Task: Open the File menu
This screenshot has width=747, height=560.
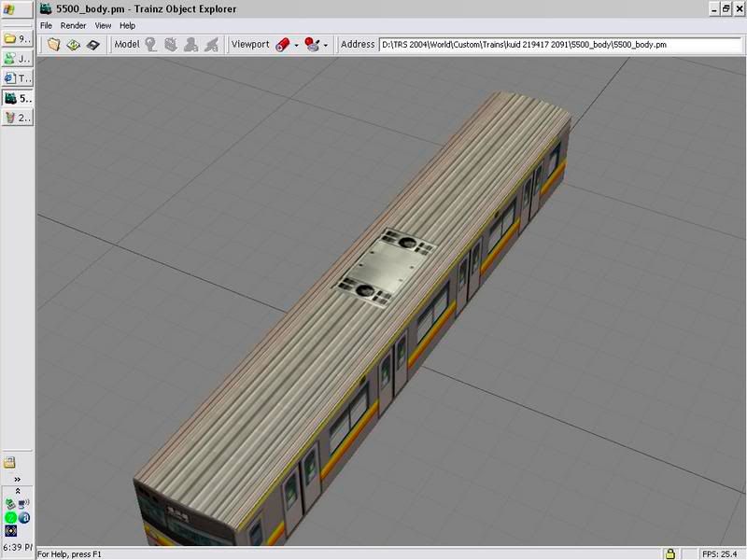Action: coord(46,26)
